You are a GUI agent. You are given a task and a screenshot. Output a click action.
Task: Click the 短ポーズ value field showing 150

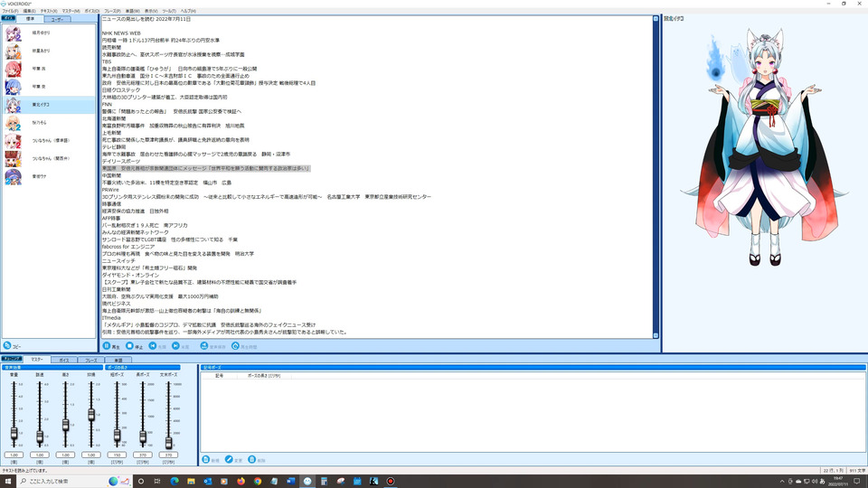coord(117,455)
